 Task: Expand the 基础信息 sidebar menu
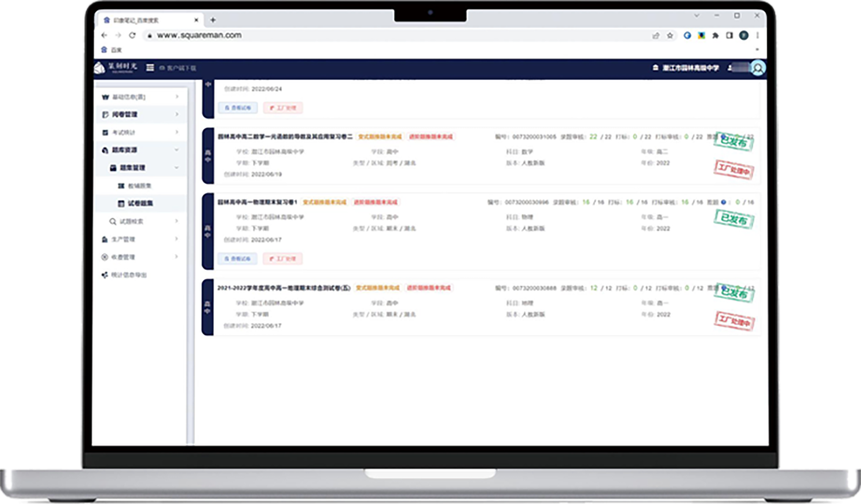[x=140, y=97]
